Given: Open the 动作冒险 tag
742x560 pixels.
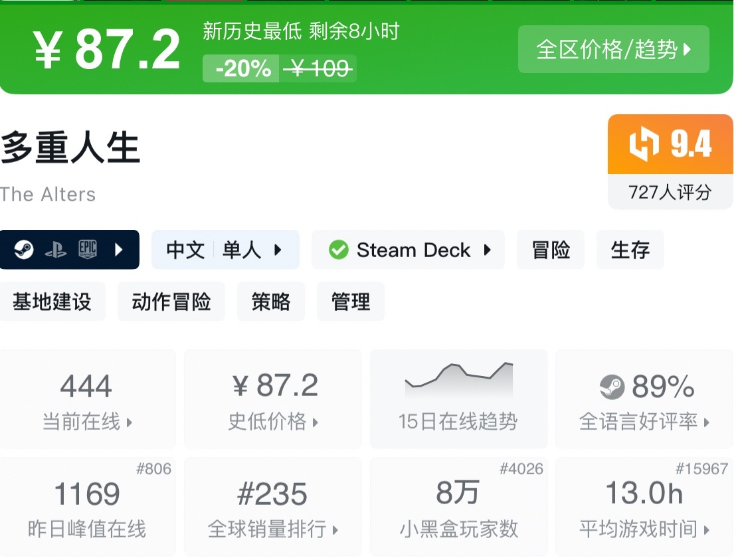Looking at the screenshot, I should (171, 302).
